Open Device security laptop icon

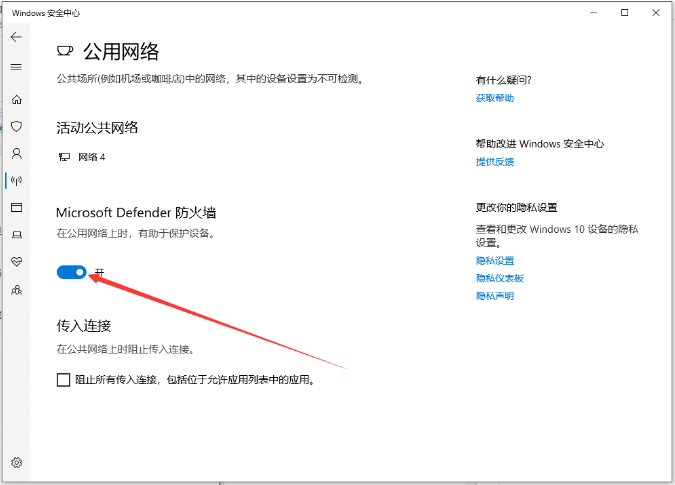(x=16, y=235)
